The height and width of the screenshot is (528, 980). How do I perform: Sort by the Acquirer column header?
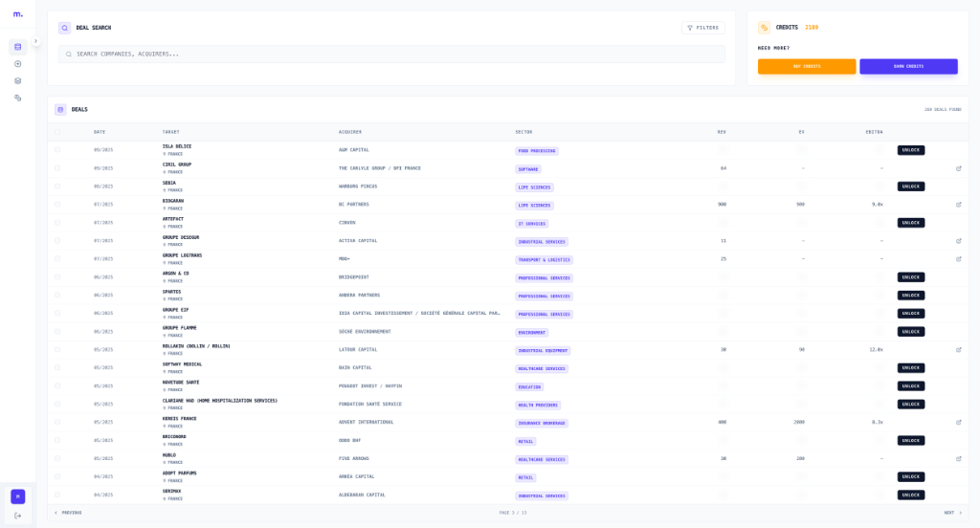click(350, 132)
